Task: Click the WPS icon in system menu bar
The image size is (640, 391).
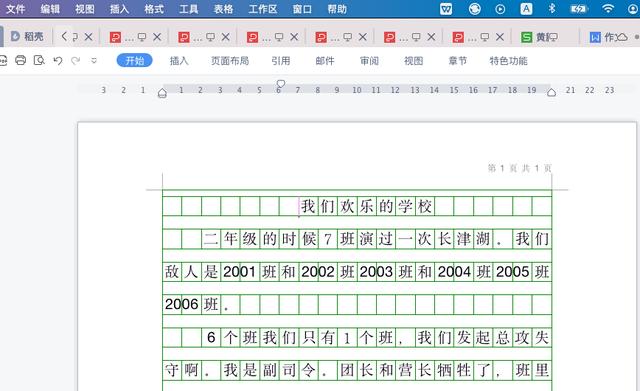Action: tap(446, 9)
